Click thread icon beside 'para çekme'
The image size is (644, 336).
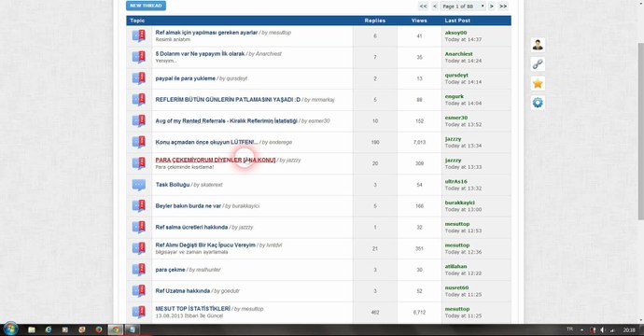coord(139,270)
